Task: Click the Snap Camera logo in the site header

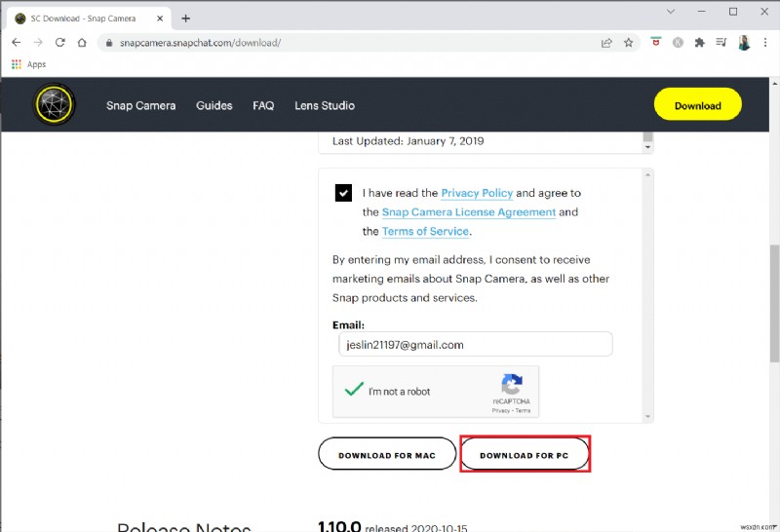Action: (x=55, y=104)
